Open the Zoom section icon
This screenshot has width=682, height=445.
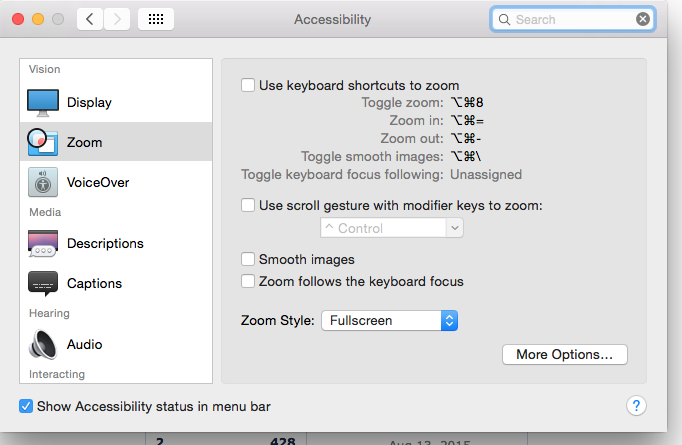tap(42, 142)
